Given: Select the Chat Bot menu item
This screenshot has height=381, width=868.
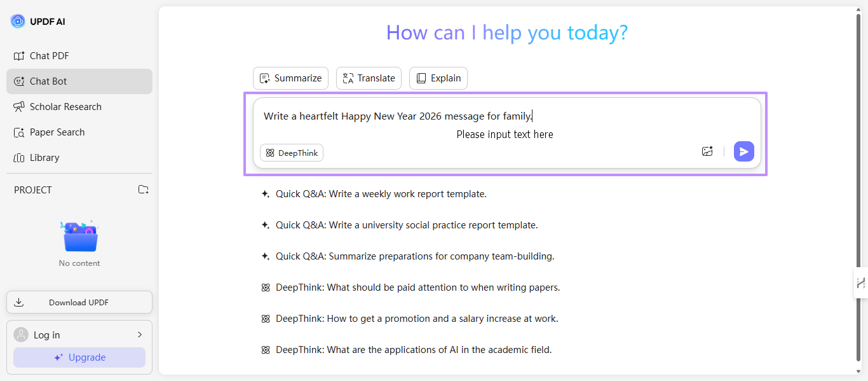Looking at the screenshot, I should point(48,81).
